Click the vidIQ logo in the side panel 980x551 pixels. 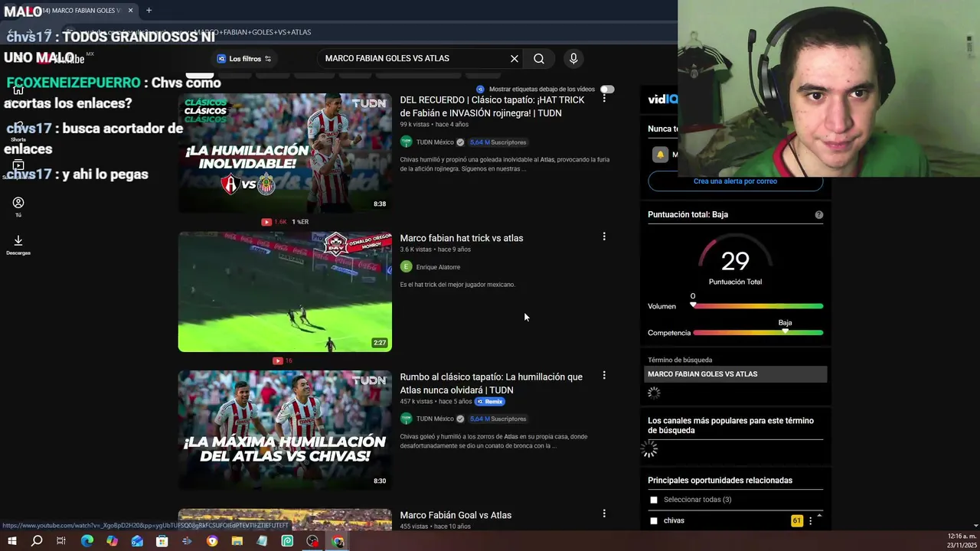point(663,99)
